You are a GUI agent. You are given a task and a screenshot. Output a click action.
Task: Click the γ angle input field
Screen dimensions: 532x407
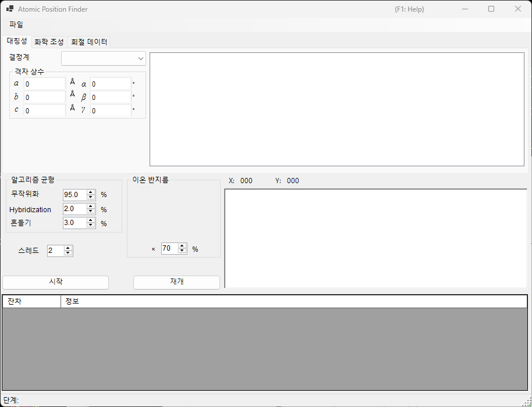(111, 110)
